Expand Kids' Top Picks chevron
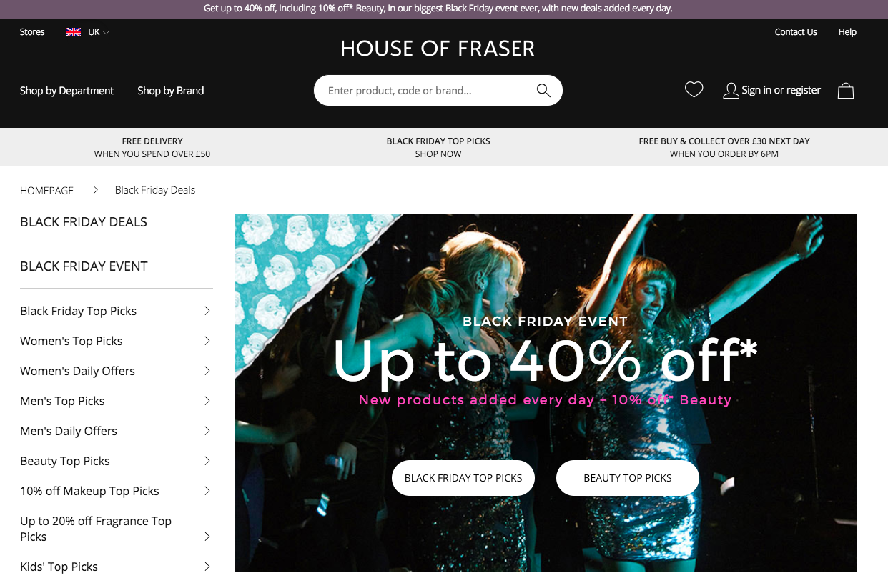 (207, 567)
